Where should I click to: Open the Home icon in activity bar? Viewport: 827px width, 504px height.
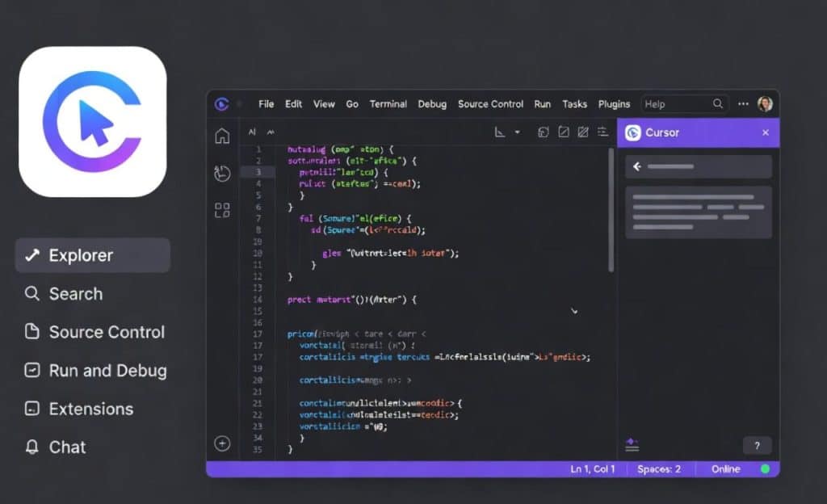[223, 136]
